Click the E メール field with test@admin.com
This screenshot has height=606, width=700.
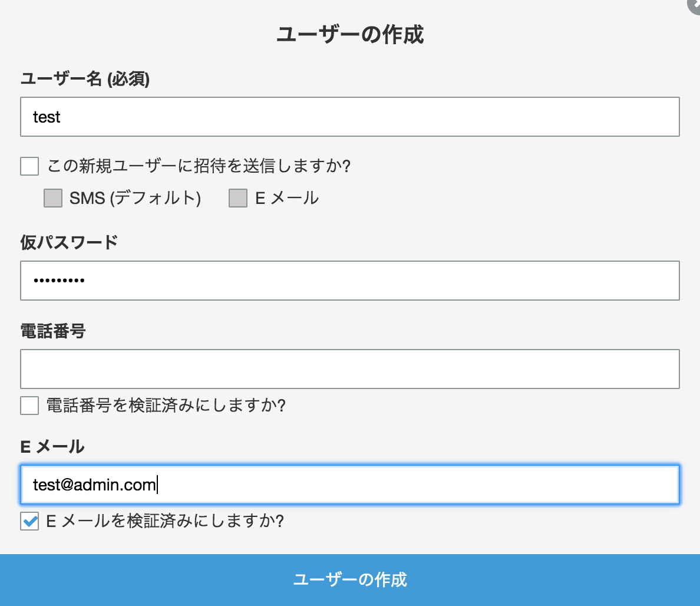(x=349, y=485)
